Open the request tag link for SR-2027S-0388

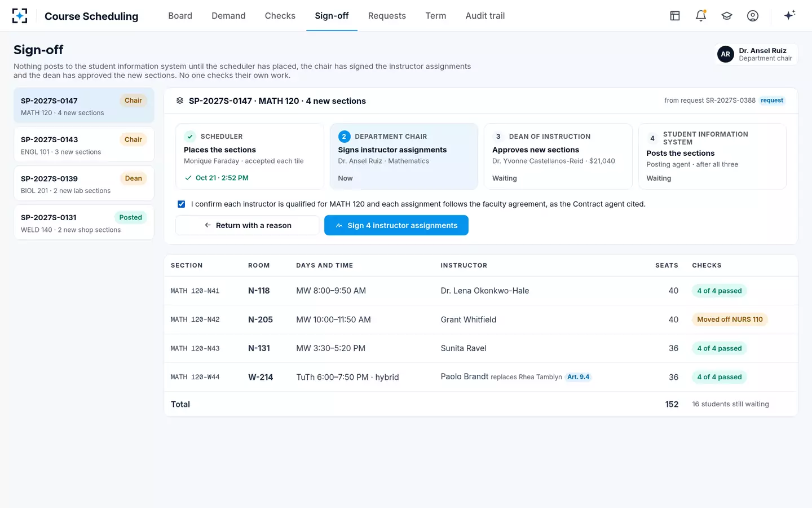[772, 100]
